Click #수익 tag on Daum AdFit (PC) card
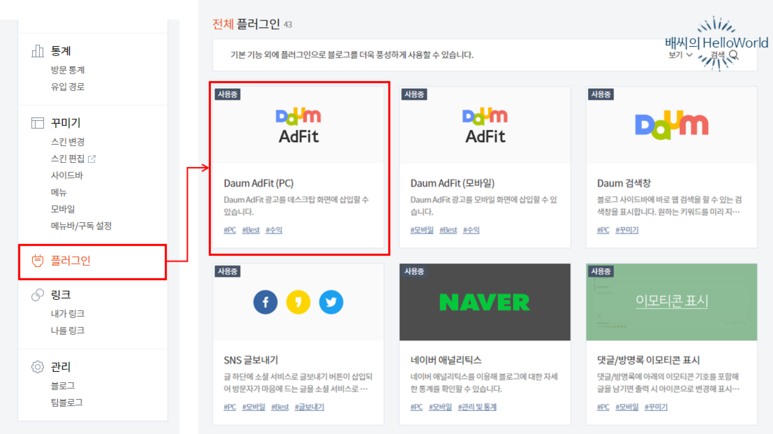Screen dimensions: 773x434 274,230
